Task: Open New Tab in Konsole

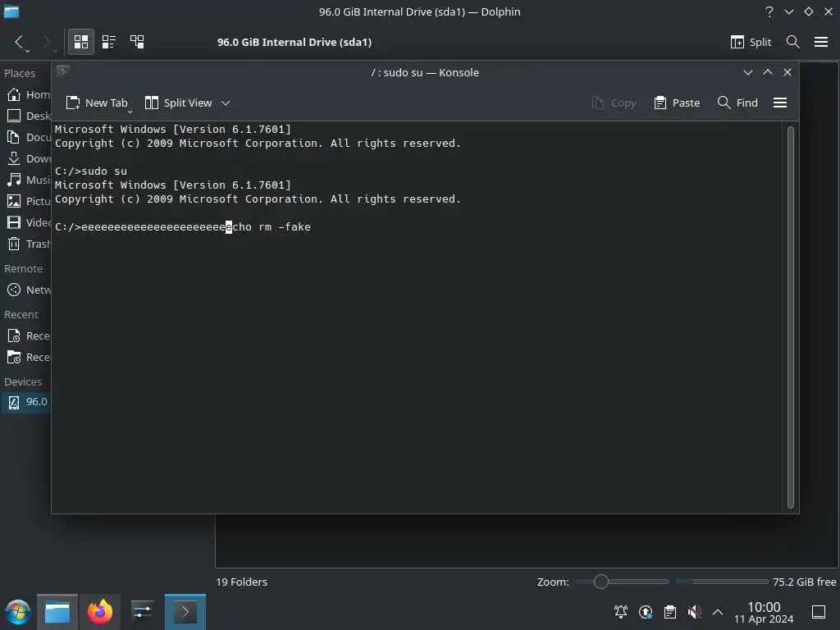Action: 97,103
